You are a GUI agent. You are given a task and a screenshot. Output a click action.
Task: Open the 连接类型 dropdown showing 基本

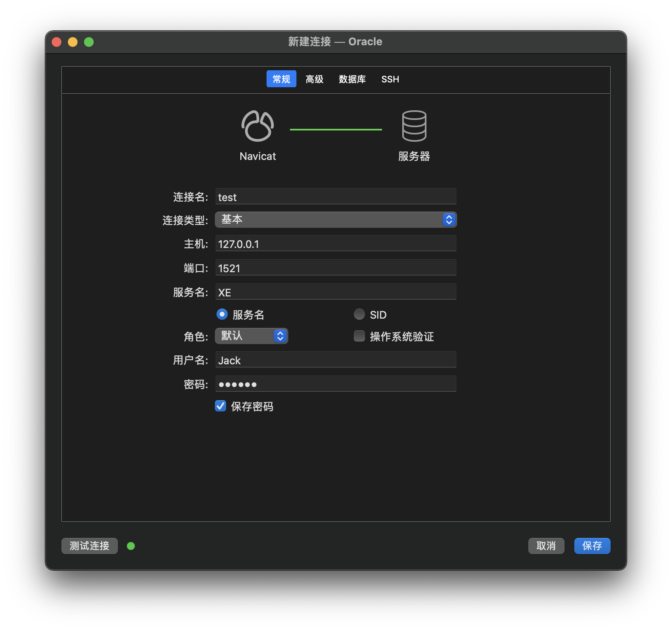(x=336, y=220)
